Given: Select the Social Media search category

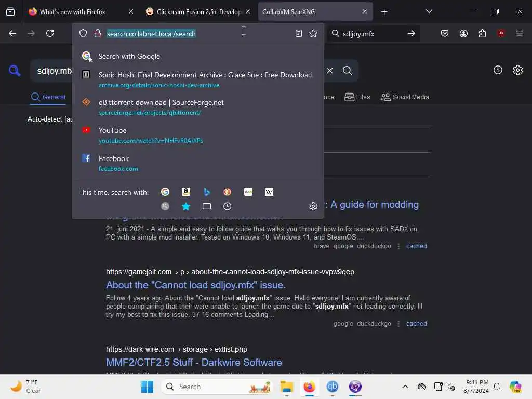Looking at the screenshot, I should (x=405, y=97).
